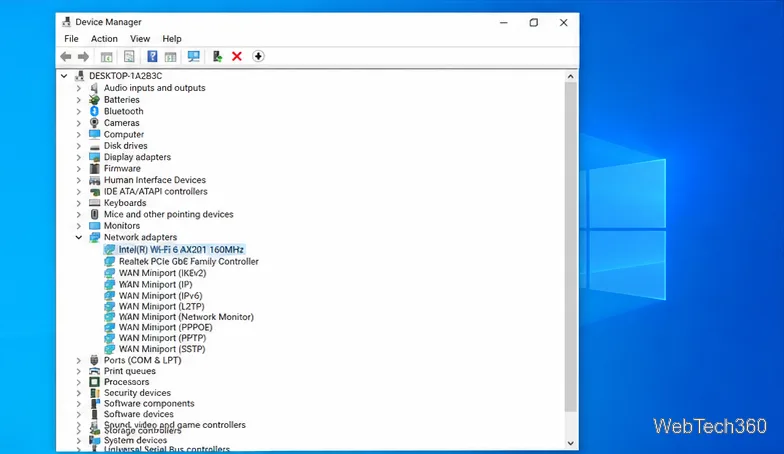
Task: Expand the Disk drives category
Action: point(78,146)
